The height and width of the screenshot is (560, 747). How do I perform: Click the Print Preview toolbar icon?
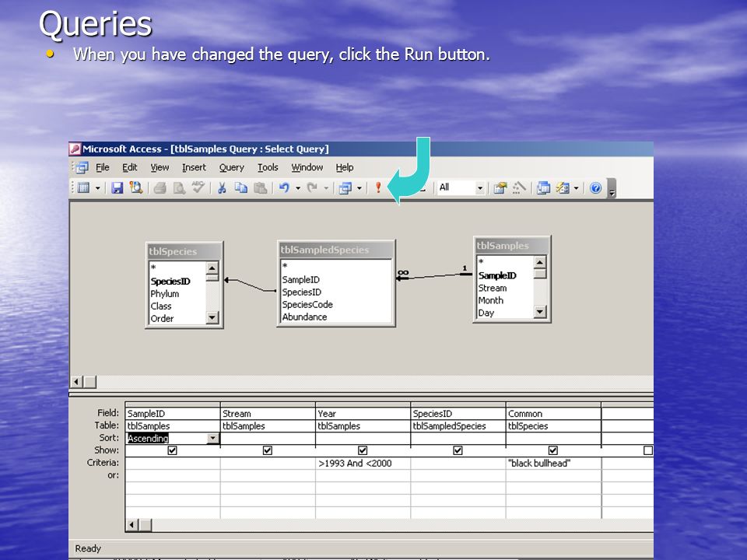click(x=179, y=188)
